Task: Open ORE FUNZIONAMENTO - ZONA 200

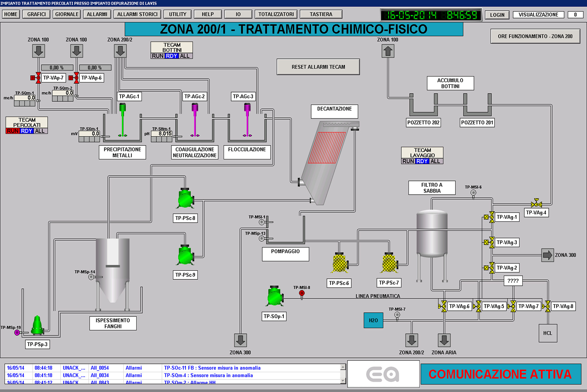Action: coord(535,36)
